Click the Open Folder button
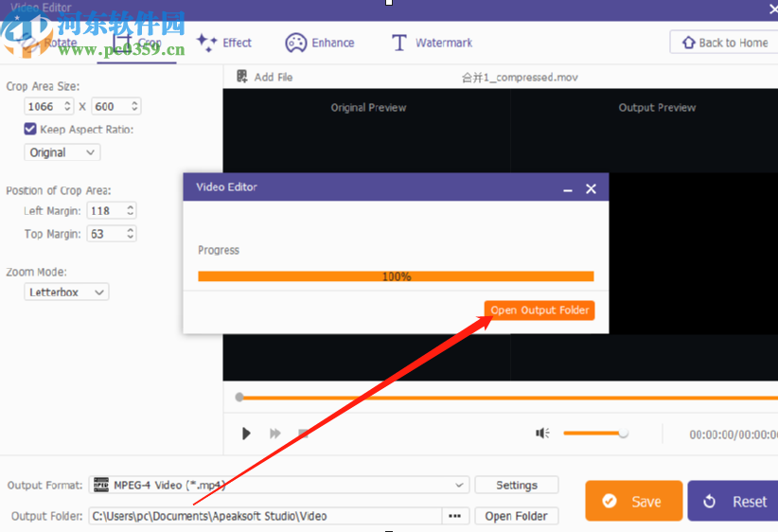The height and width of the screenshot is (532, 778). coord(517,516)
